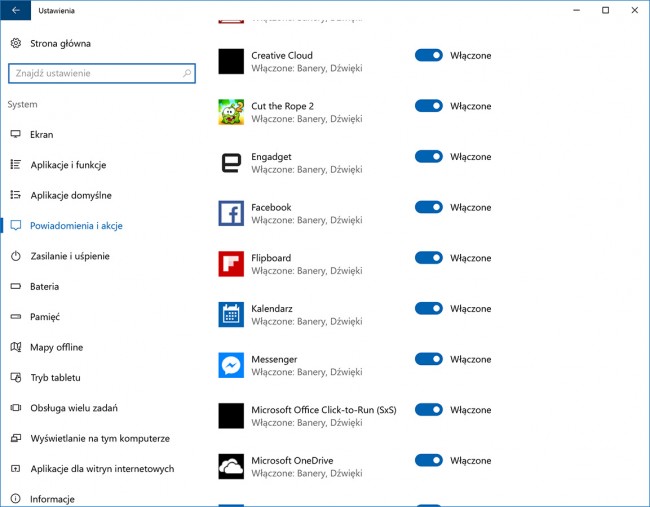
Task: Select Aplikacje domyślne section
Action: [x=71, y=195]
